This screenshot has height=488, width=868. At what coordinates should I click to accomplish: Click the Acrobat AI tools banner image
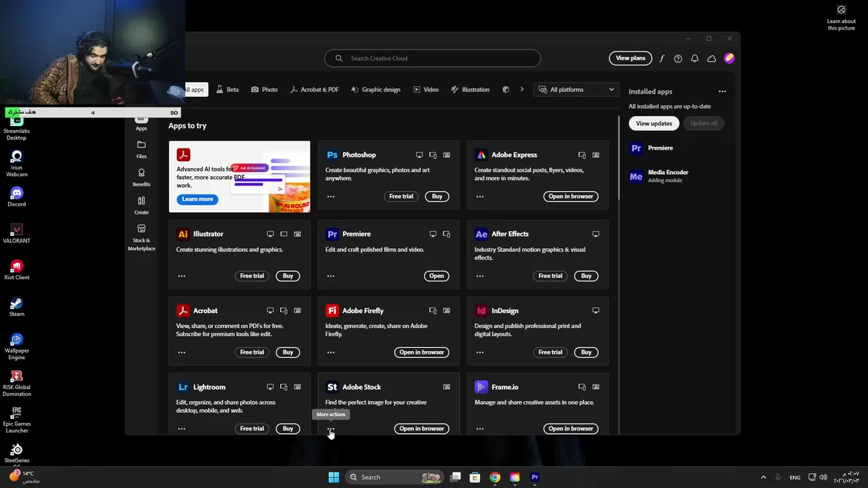click(239, 177)
